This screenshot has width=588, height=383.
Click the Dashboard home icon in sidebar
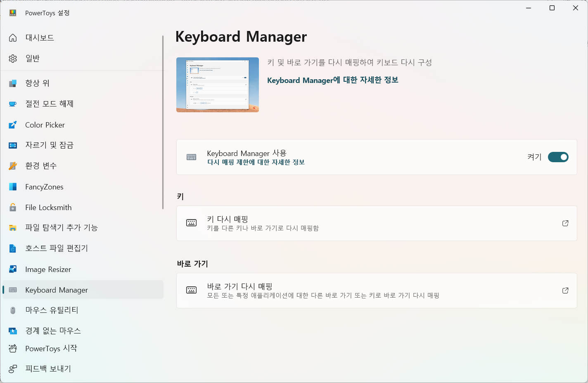[x=13, y=38]
